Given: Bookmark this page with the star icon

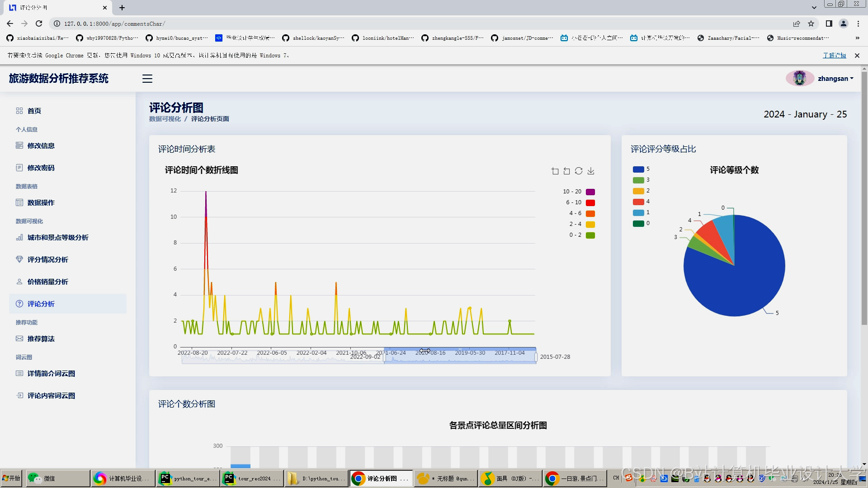Looking at the screenshot, I should pyautogui.click(x=811, y=23).
